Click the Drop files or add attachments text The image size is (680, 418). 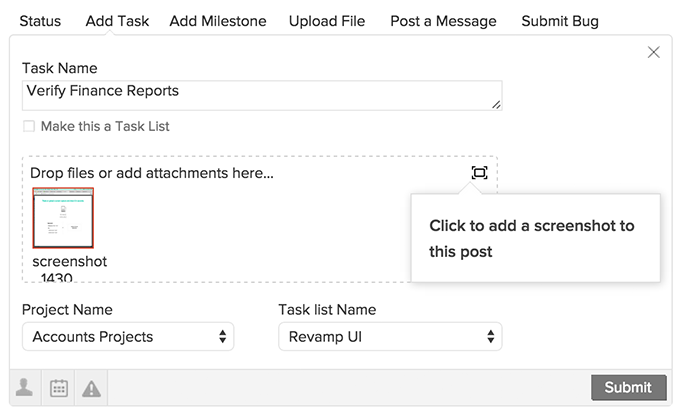pyautogui.click(x=152, y=174)
